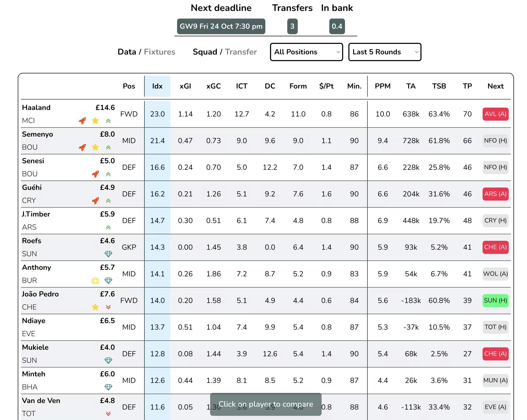Click the GW9 deadline button

221,26
